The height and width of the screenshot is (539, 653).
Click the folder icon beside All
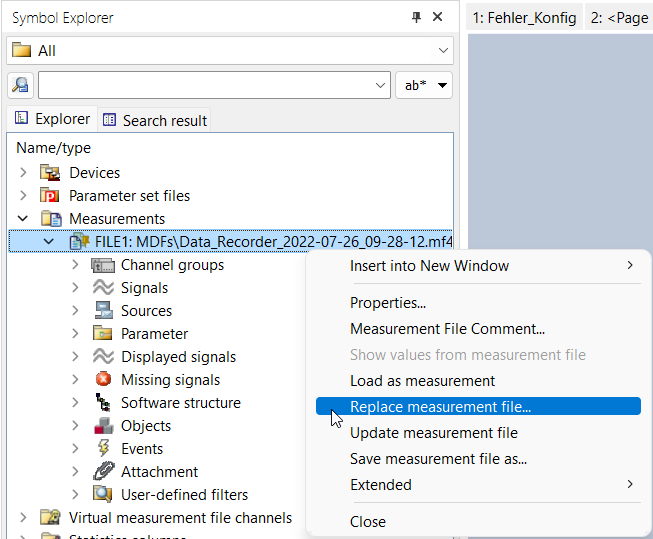coord(22,50)
